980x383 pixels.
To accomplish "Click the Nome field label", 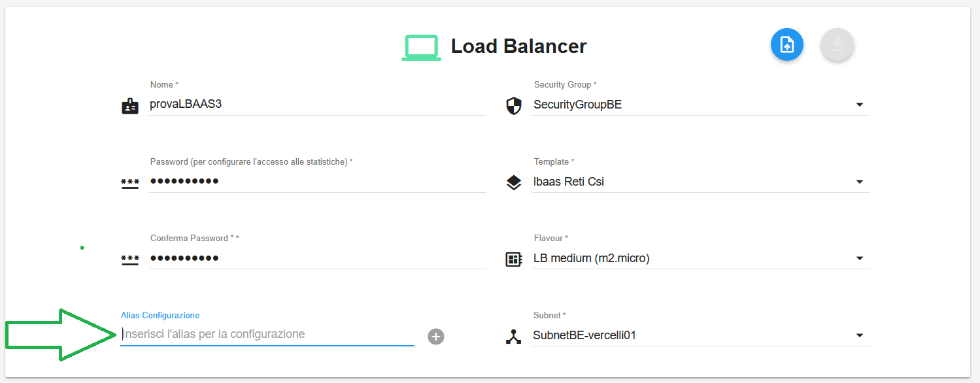I will coord(164,85).
